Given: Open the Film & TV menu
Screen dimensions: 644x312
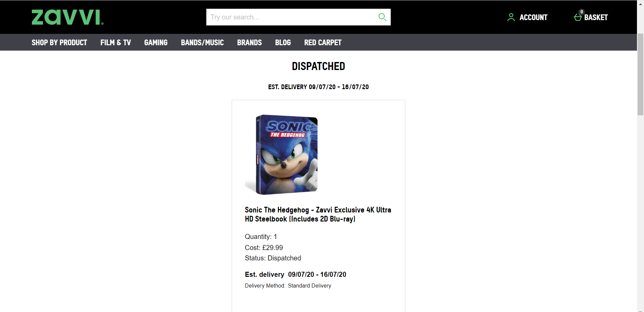Looking at the screenshot, I should pyautogui.click(x=115, y=43).
